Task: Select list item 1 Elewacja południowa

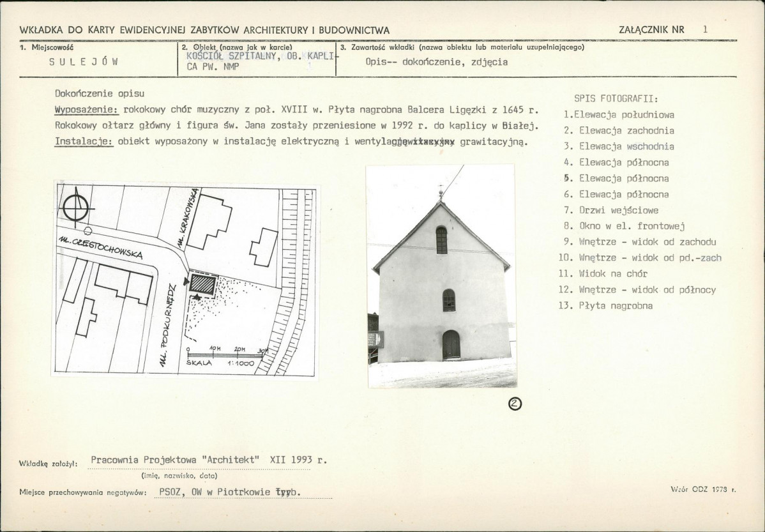Action: (x=619, y=115)
